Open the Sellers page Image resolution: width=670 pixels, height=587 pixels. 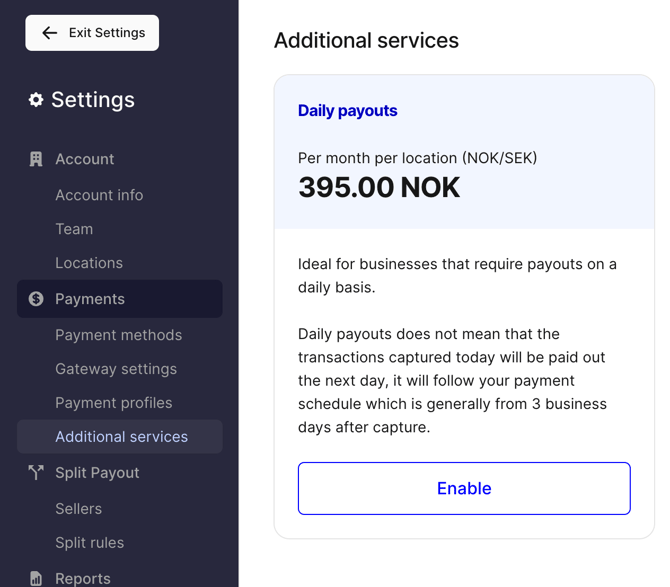pos(79,508)
